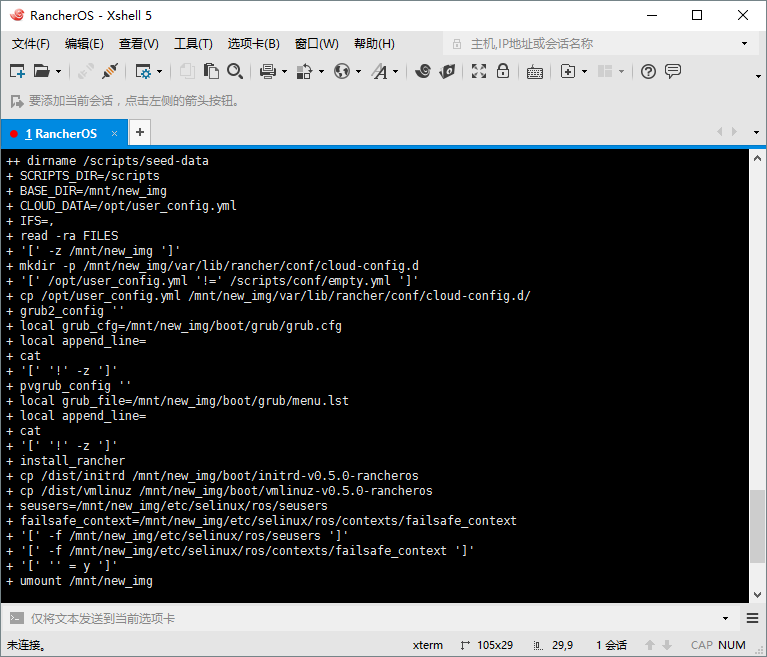Click the globe encoding icon
767x657 pixels.
coord(342,71)
